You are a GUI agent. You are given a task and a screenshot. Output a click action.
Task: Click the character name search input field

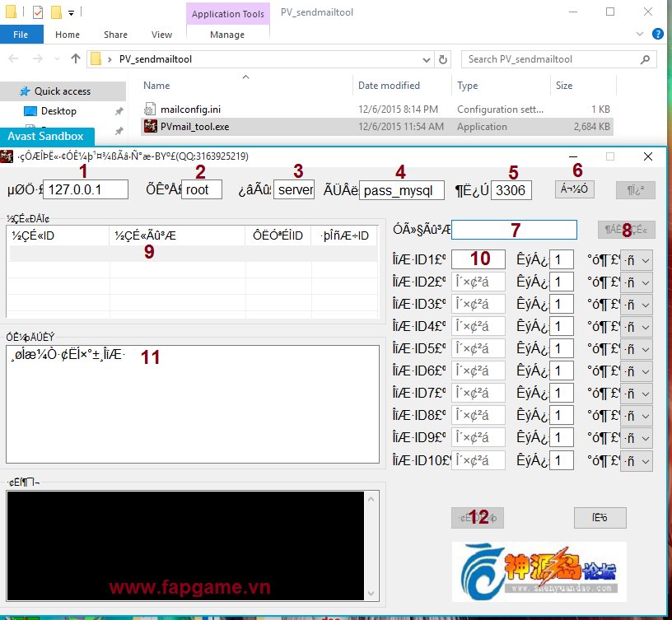(514, 230)
